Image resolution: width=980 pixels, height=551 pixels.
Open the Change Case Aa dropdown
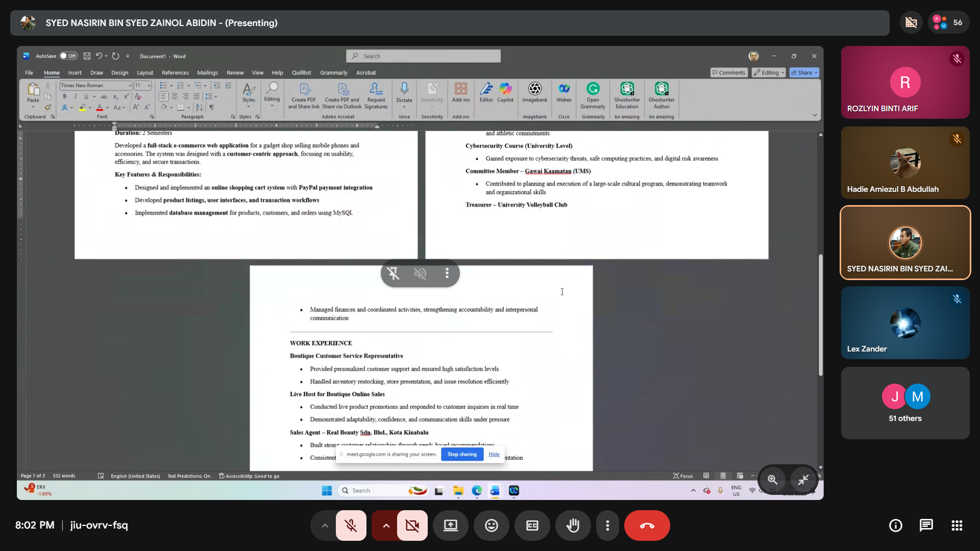tap(119, 108)
